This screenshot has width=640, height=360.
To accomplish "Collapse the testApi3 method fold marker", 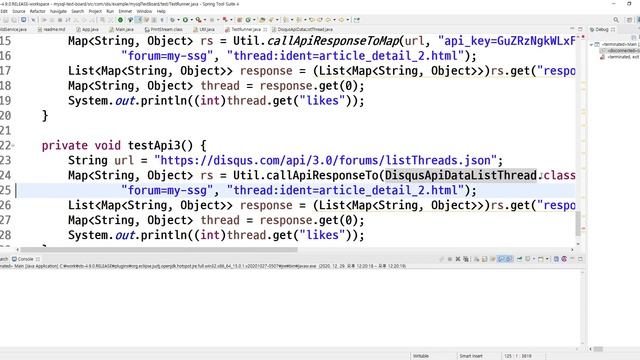I will tap(13, 146).
